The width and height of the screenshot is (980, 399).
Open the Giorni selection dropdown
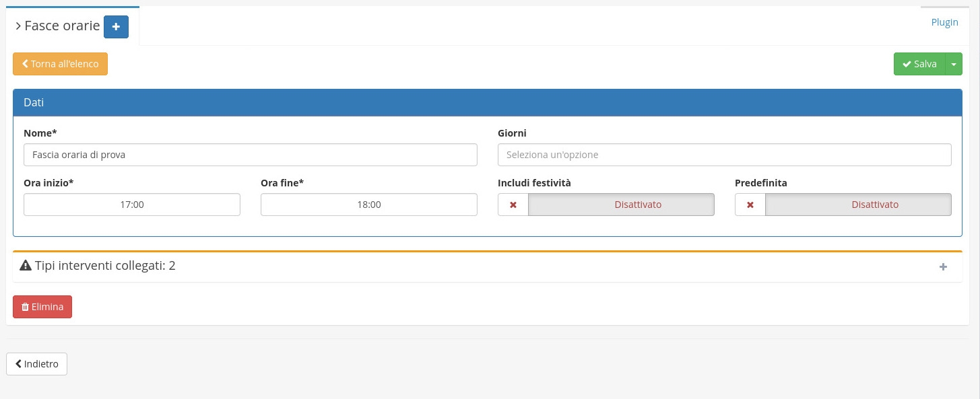click(x=724, y=155)
